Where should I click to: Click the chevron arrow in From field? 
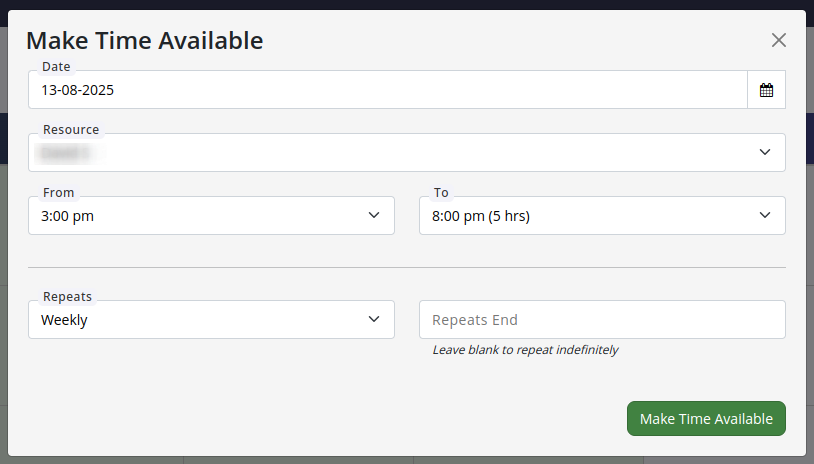[374, 215]
